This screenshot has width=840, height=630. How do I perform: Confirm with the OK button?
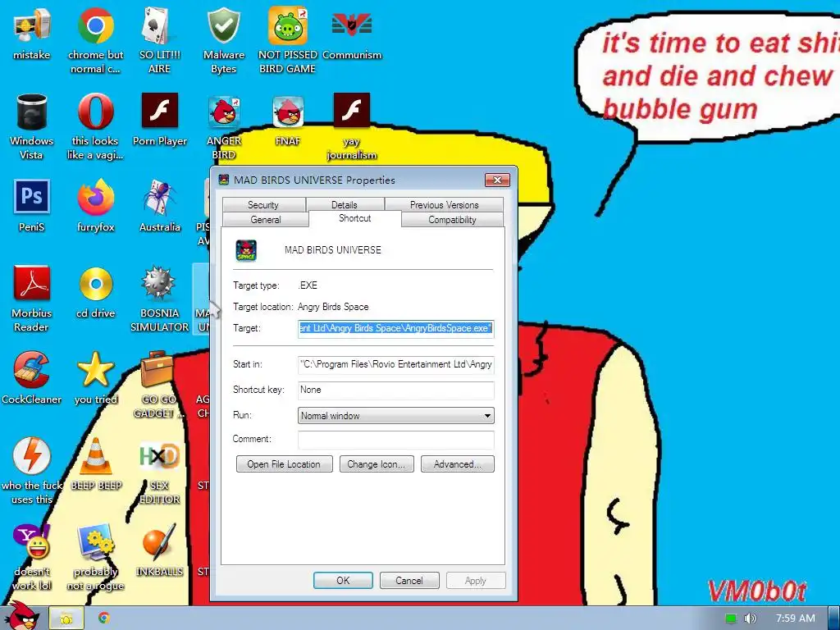tap(343, 580)
